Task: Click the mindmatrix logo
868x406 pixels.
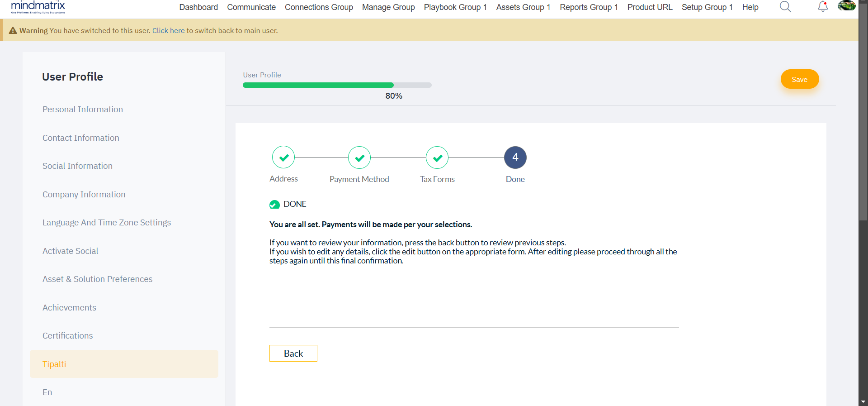Action: tap(38, 7)
